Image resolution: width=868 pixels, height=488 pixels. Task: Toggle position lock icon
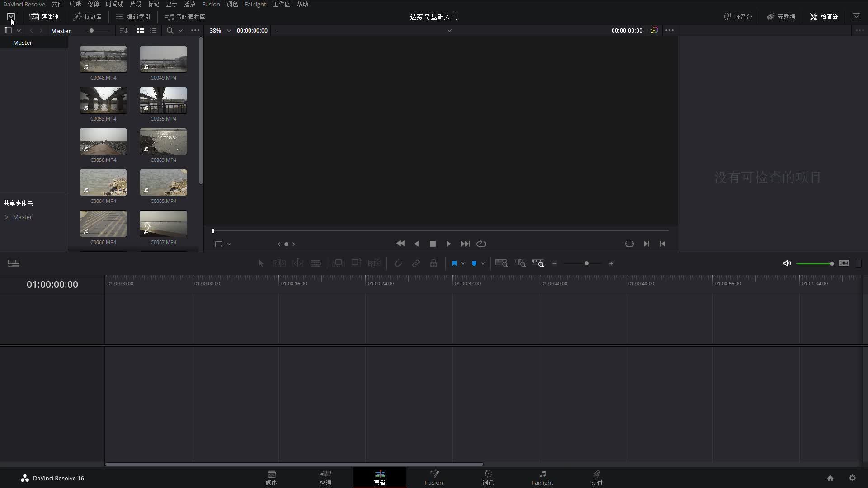434,263
